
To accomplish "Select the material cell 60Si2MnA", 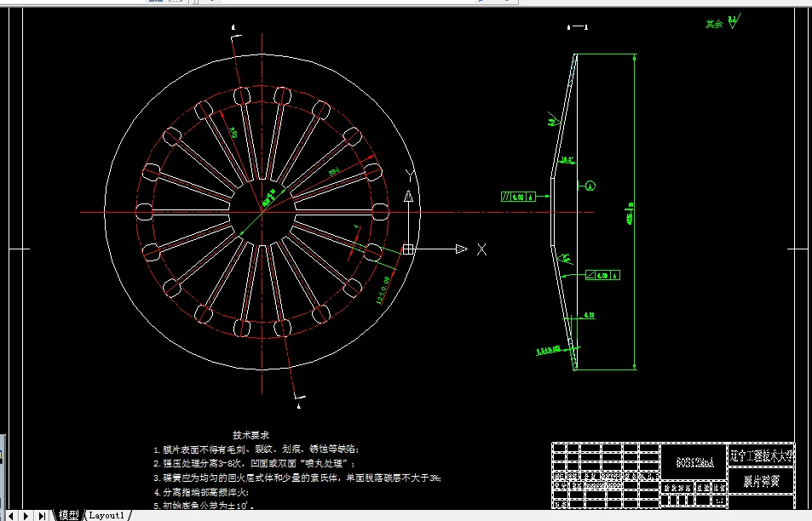I will (x=694, y=462).
